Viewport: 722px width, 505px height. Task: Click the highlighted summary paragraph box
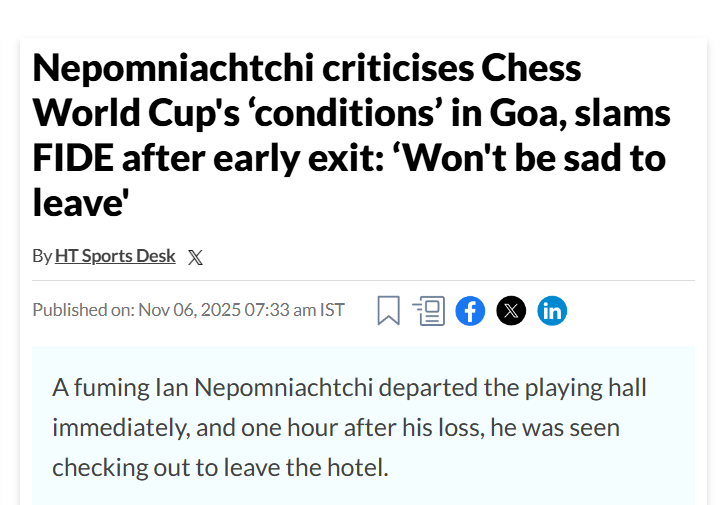362,426
